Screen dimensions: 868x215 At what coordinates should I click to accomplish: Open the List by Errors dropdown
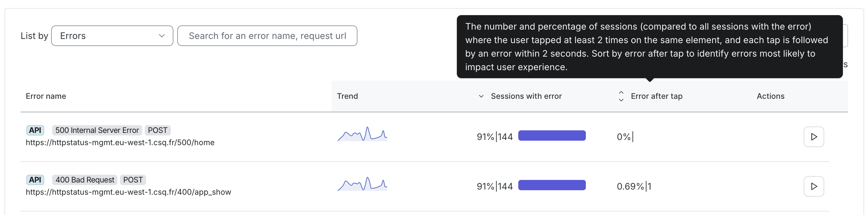click(112, 36)
